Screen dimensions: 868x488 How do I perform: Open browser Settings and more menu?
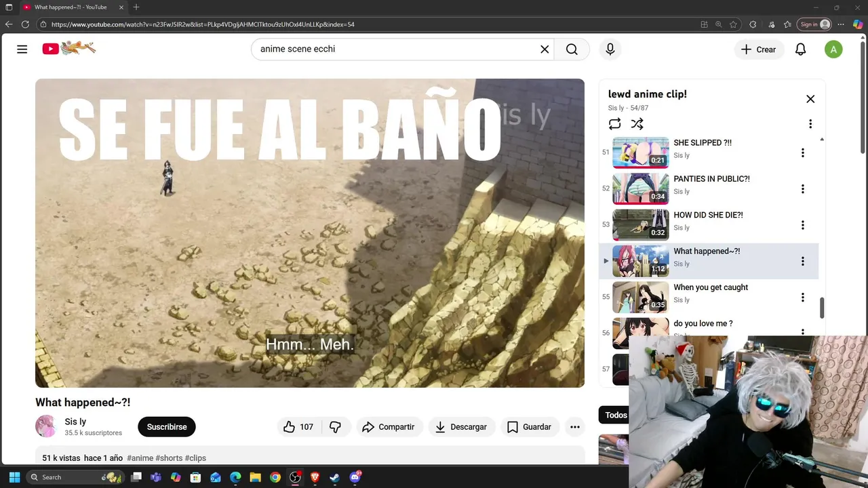(842, 24)
